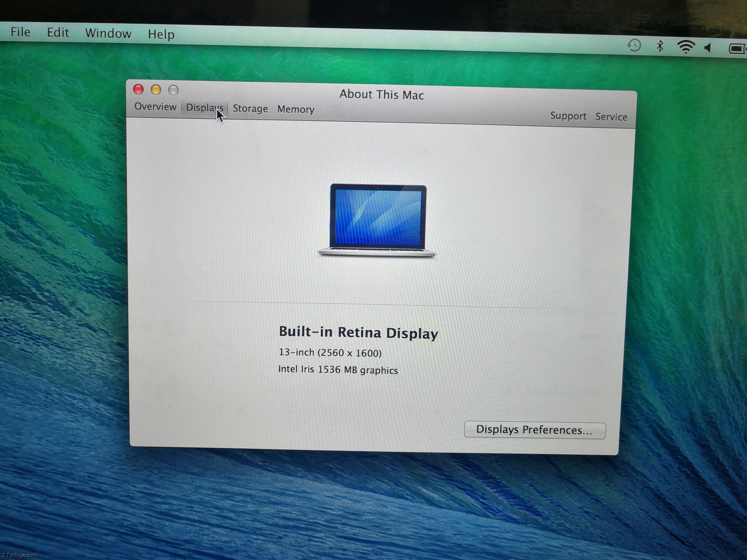Open the Edit menu
Viewport: 747px width, 560px height.
pyautogui.click(x=58, y=33)
